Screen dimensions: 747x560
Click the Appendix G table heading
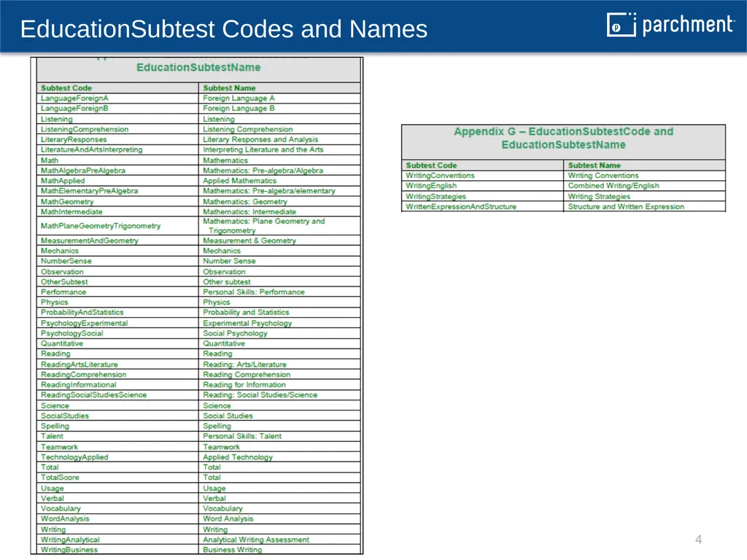[x=564, y=138]
